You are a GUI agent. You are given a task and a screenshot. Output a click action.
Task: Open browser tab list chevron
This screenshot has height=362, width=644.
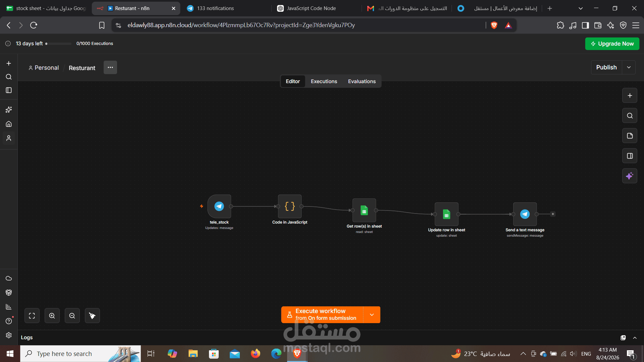click(581, 8)
